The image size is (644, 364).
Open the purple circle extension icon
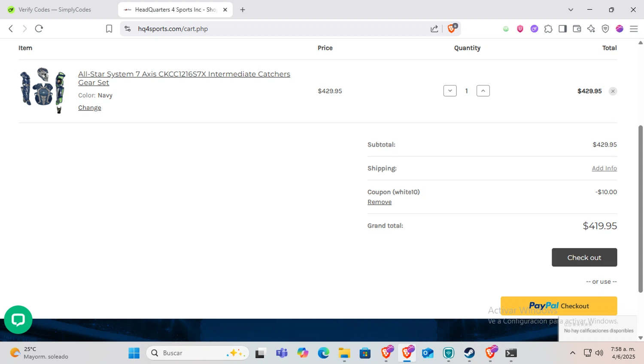click(x=534, y=29)
